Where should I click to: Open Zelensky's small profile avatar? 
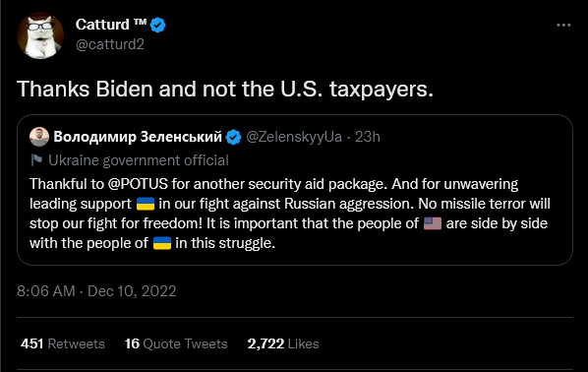[x=39, y=137]
